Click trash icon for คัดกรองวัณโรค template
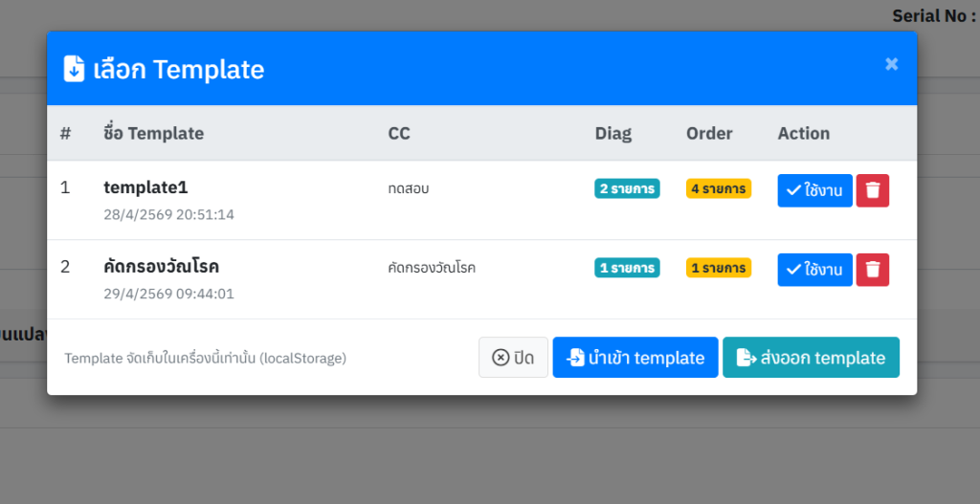980x504 pixels. tap(872, 270)
